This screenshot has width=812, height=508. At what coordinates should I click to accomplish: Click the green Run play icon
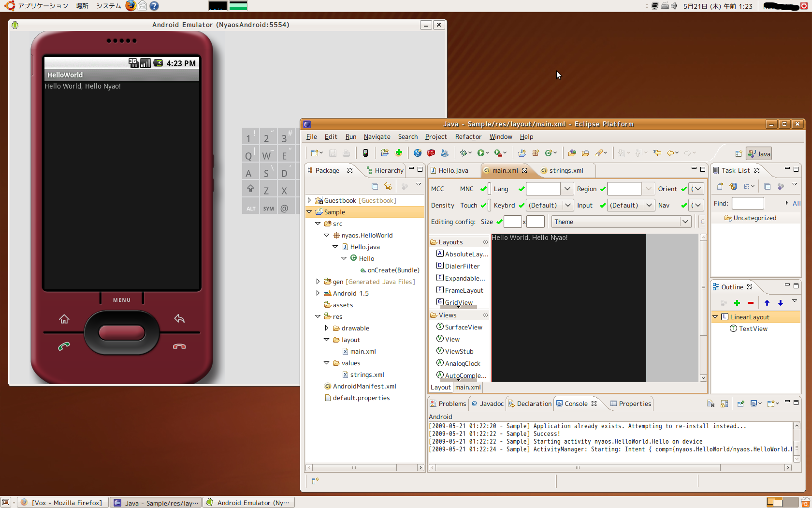pos(481,153)
